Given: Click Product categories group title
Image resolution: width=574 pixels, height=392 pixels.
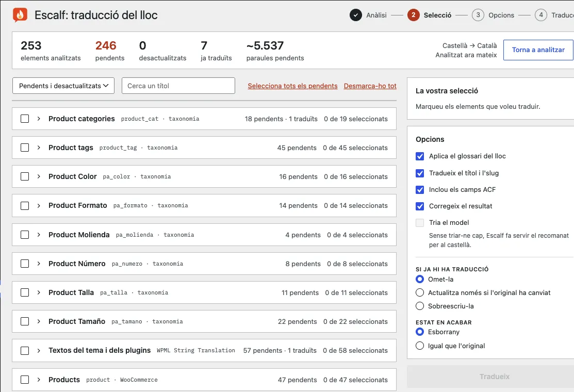Looking at the screenshot, I should [81, 119].
